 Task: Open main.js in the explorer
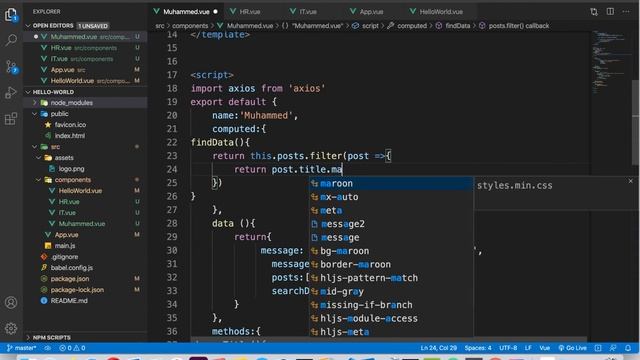coord(65,246)
